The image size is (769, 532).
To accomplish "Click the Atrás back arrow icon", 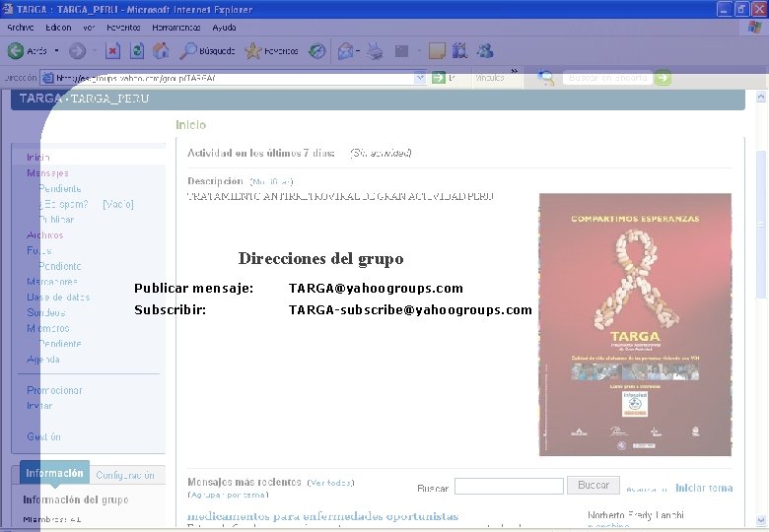I will 16,50.
